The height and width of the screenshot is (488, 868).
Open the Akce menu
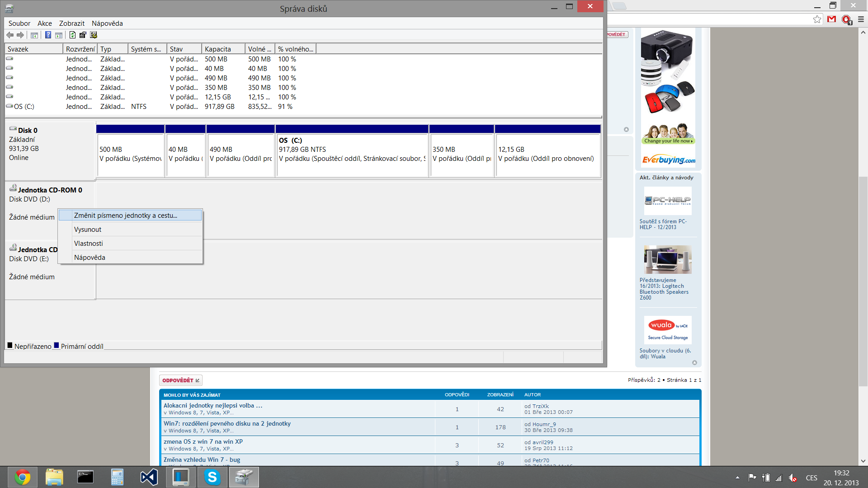click(44, 23)
